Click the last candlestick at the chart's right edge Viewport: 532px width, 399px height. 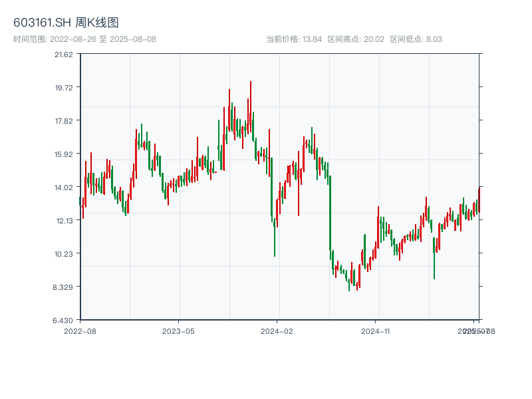(478, 199)
